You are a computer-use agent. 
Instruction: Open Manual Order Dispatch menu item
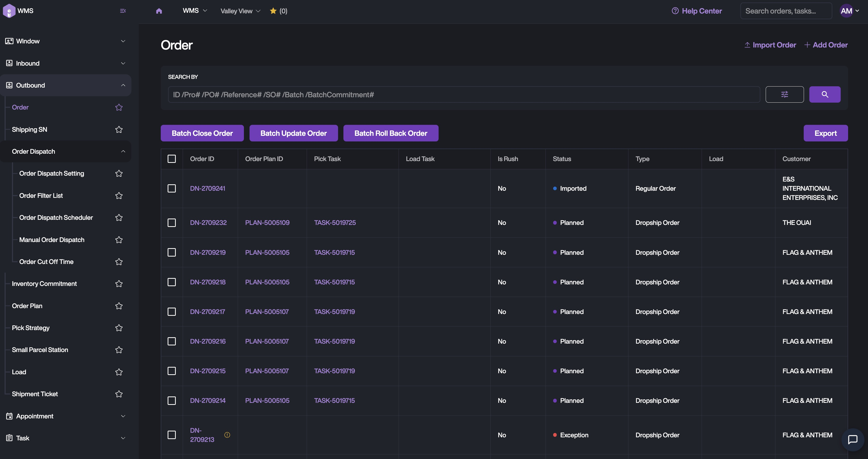tap(52, 240)
